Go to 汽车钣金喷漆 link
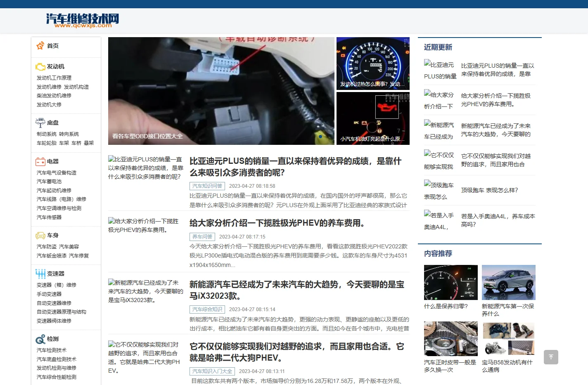This screenshot has height=385, width=588. [52, 256]
